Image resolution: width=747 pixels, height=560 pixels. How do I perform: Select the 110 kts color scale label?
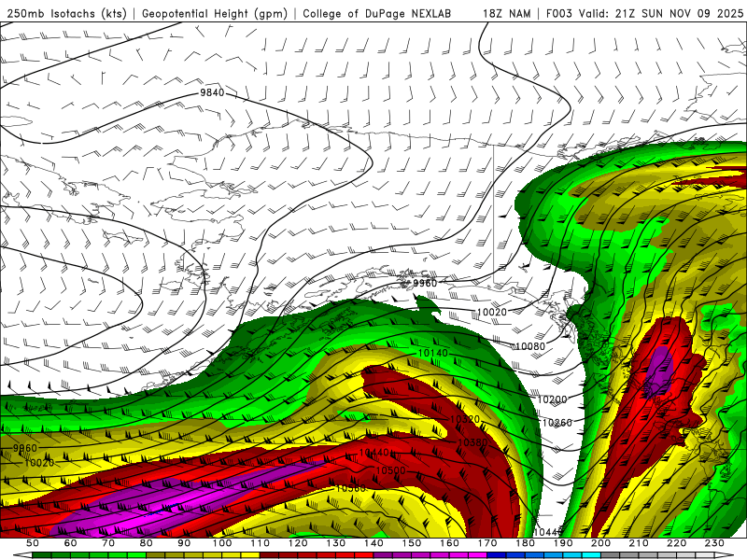click(261, 543)
